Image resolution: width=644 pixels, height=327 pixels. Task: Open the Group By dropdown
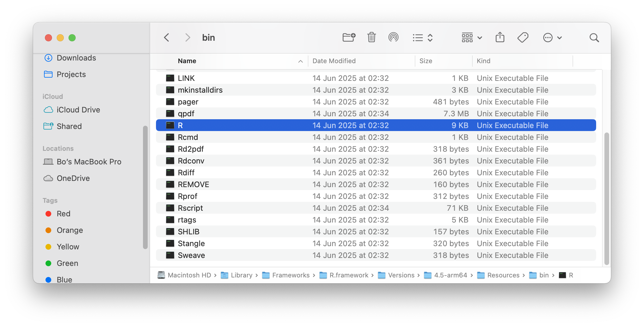(472, 38)
